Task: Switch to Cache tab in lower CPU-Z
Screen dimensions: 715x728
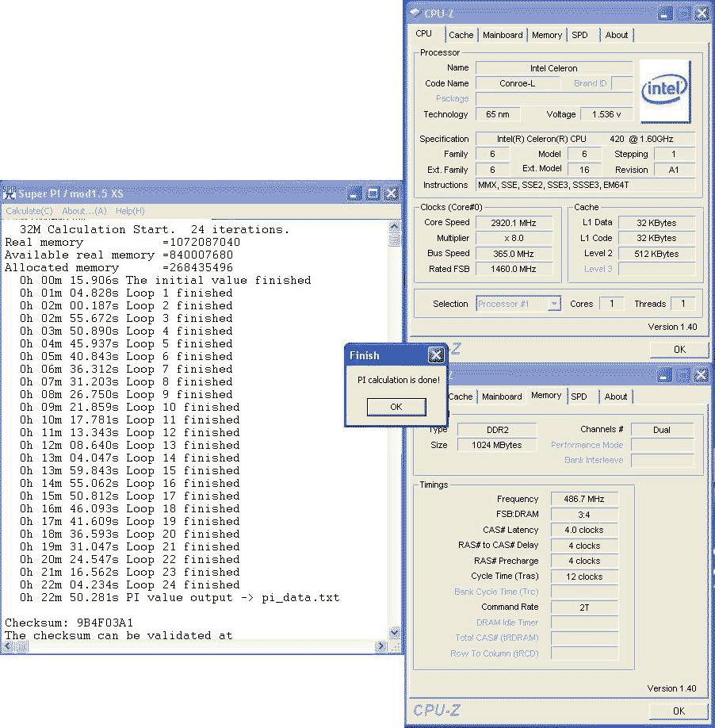Action: coord(461,397)
